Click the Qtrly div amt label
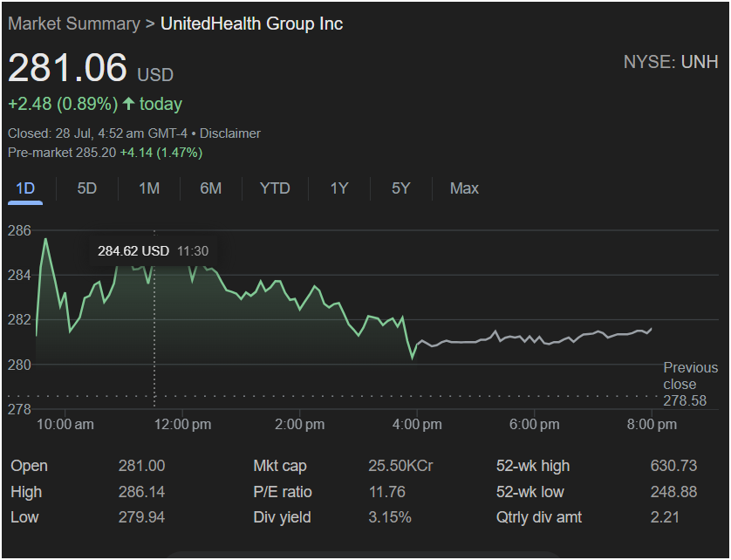731x560 pixels. tap(539, 517)
